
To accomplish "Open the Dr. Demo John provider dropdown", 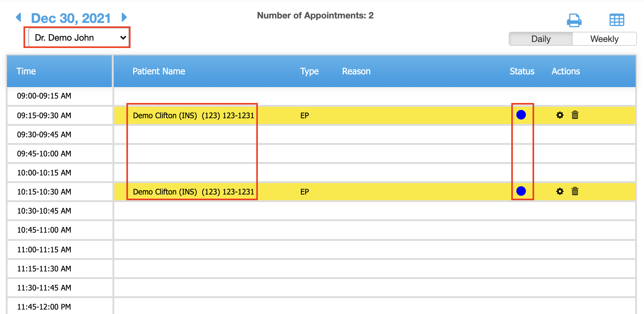I will point(77,37).
